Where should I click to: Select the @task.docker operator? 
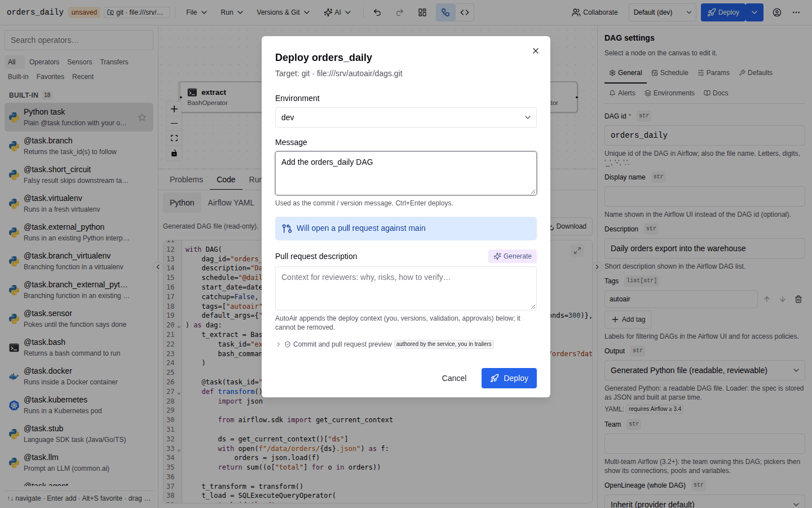pos(79,376)
